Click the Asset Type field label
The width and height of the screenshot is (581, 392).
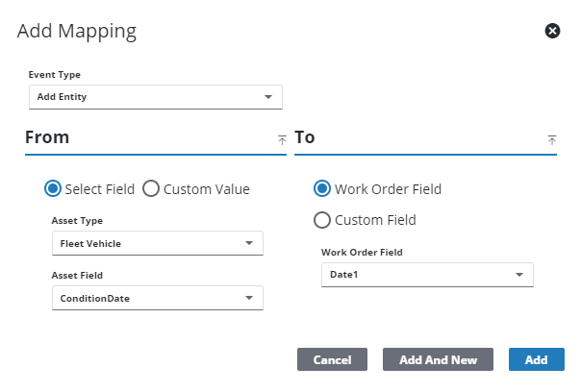pos(78,221)
